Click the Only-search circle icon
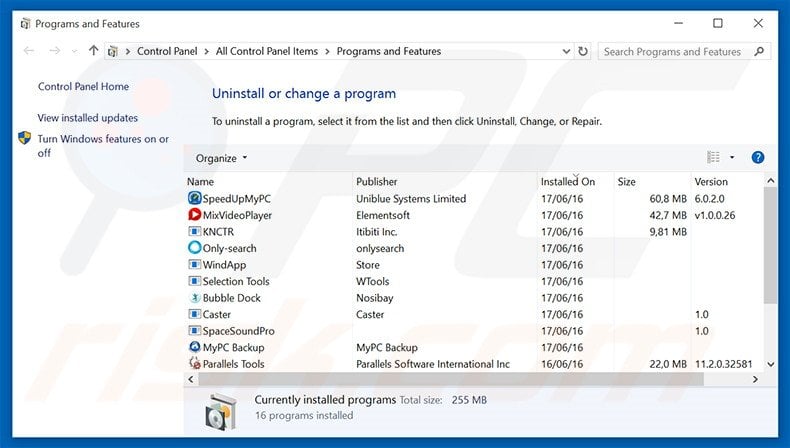The width and height of the screenshot is (790, 448). tap(194, 247)
